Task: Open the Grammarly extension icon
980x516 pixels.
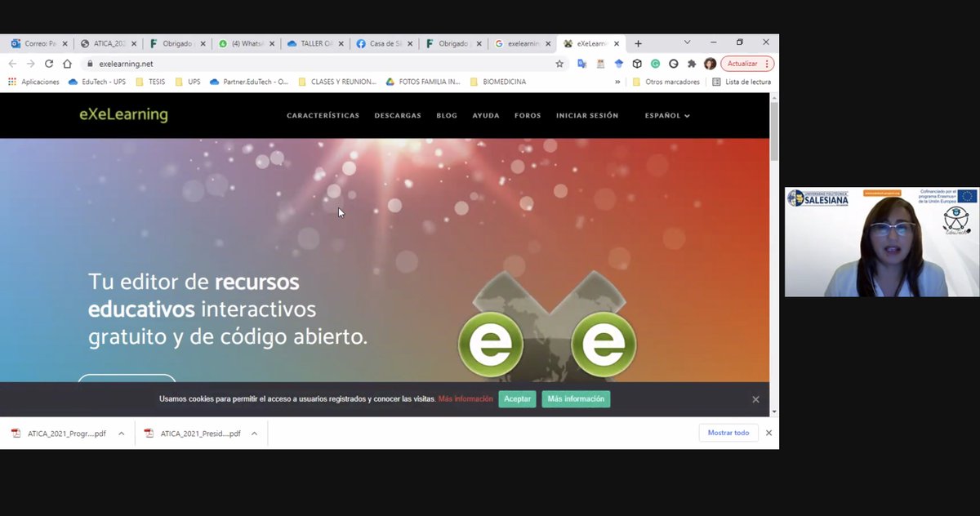Action: pyautogui.click(x=655, y=64)
